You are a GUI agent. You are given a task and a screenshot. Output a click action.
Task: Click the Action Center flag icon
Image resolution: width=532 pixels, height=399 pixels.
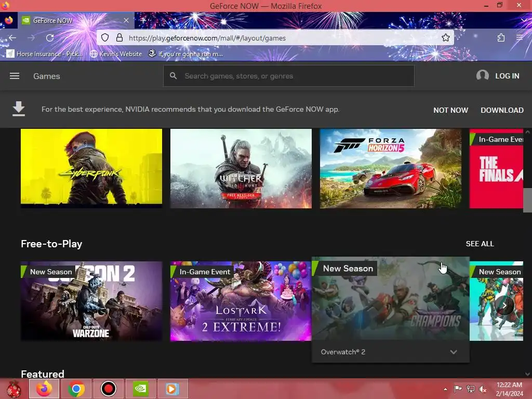click(458, 389)
